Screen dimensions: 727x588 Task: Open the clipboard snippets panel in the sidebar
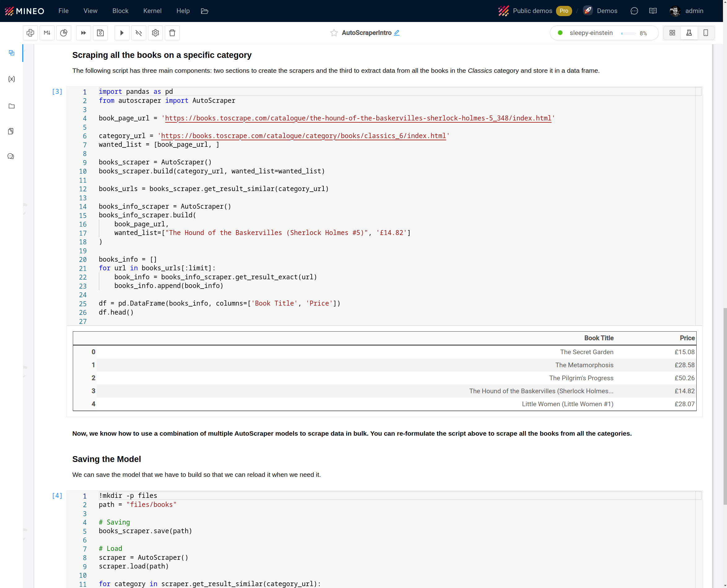pos(11,131)
